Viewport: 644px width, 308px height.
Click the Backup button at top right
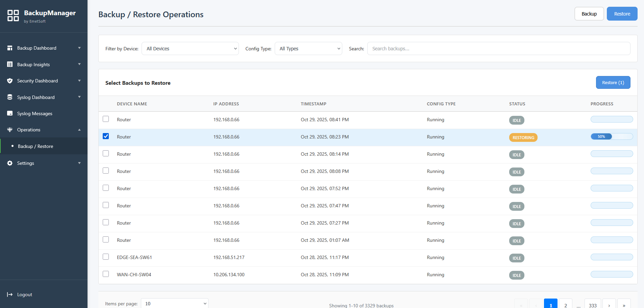(x=589, y=14)
